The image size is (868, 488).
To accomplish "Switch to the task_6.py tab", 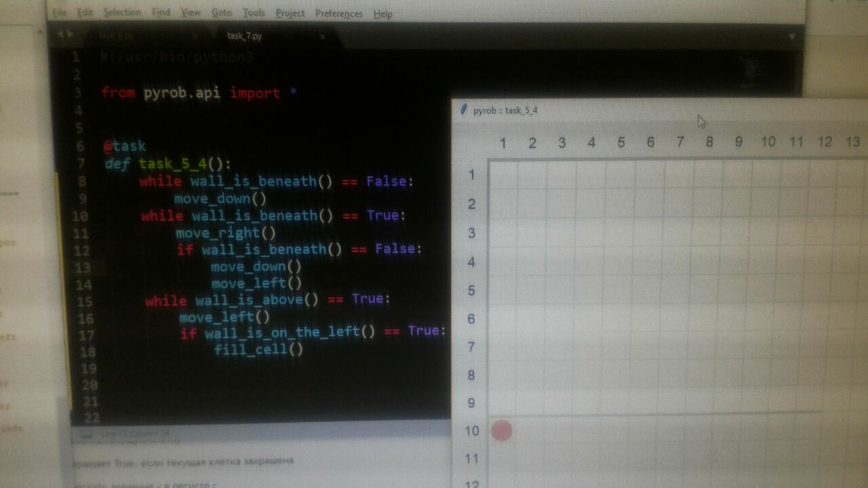I will click(117, 36).
